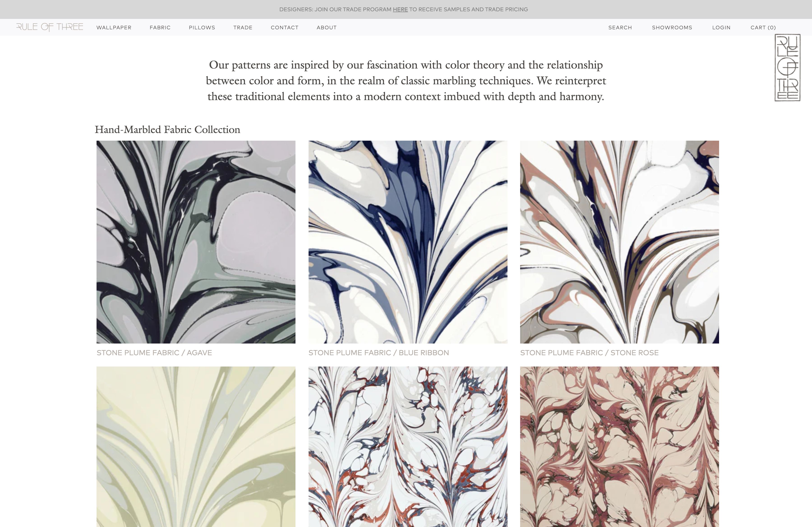Viewport: 812px width, 527px height.
Task: Navigate to the CONTACT page
Action: (285, 27)
